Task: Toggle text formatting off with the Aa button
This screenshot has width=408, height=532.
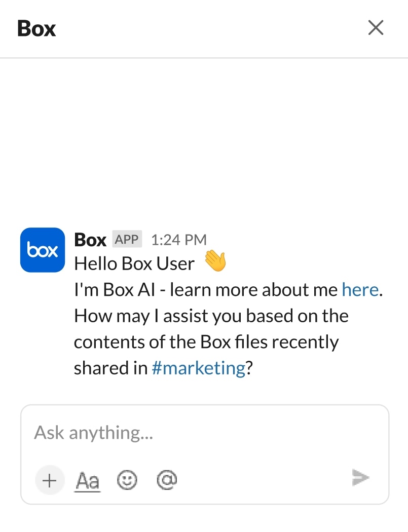Action: pos(87,480)
